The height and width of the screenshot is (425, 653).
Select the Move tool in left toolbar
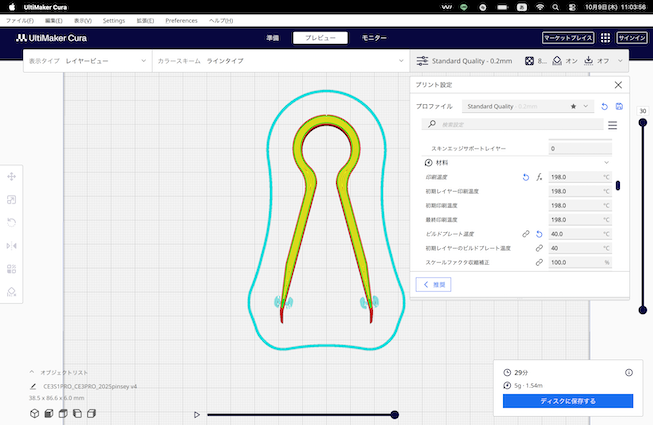coord(12,177)
